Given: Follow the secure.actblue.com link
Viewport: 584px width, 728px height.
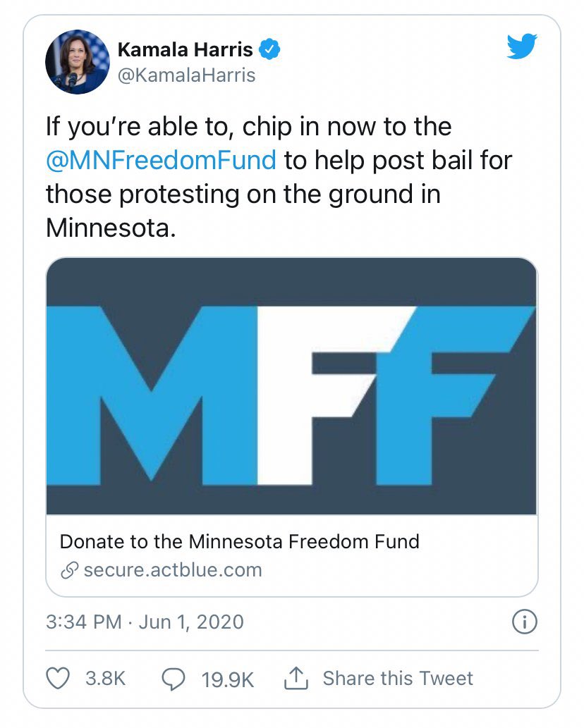Looking at the screenshot, I should tap(173, 570).
